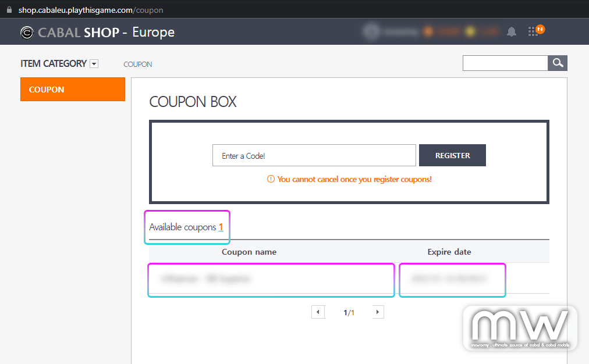589x364 pixels.
Task: Click the Cabal circular logo icon
Action: (x=27, y=33)
